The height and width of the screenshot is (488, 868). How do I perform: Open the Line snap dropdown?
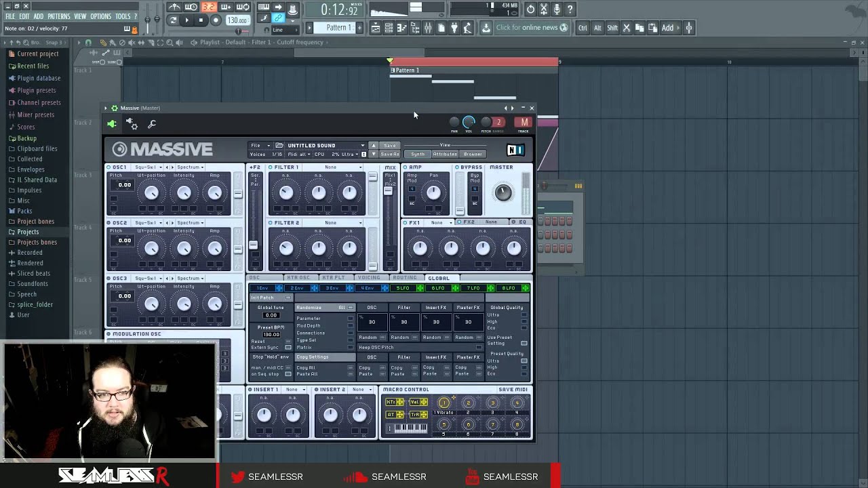pyautogui.click(x=285, y=30)
